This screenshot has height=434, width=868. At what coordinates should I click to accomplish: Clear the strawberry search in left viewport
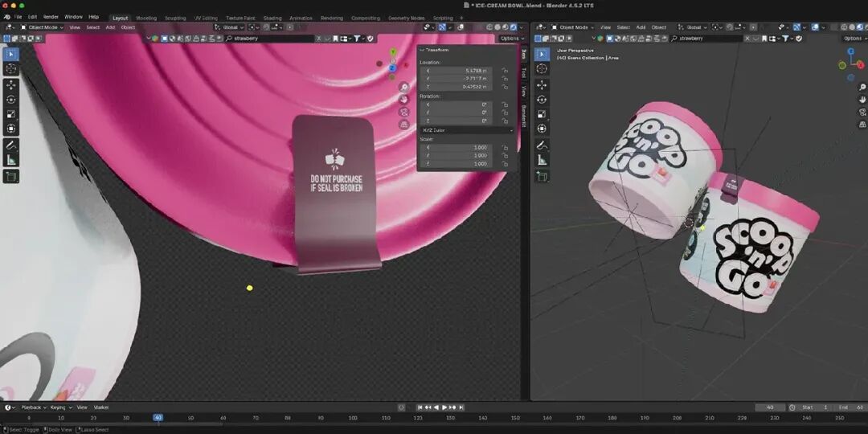click(x=318, y=39)
